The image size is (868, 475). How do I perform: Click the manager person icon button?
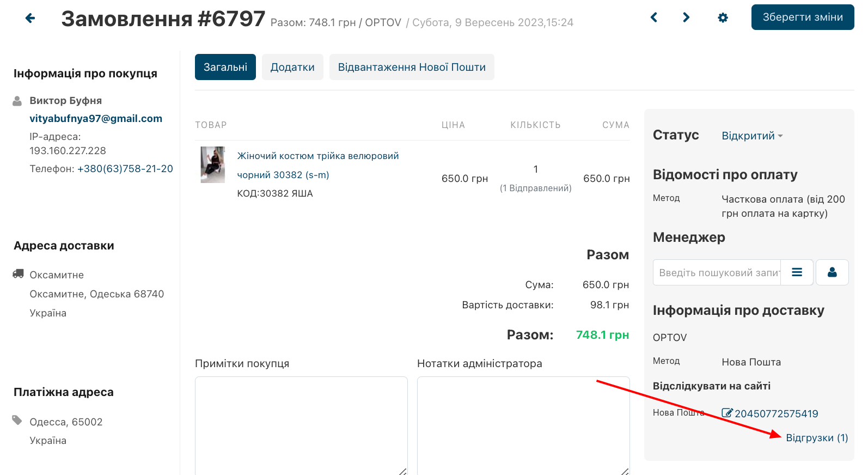[x=832, y=272]
